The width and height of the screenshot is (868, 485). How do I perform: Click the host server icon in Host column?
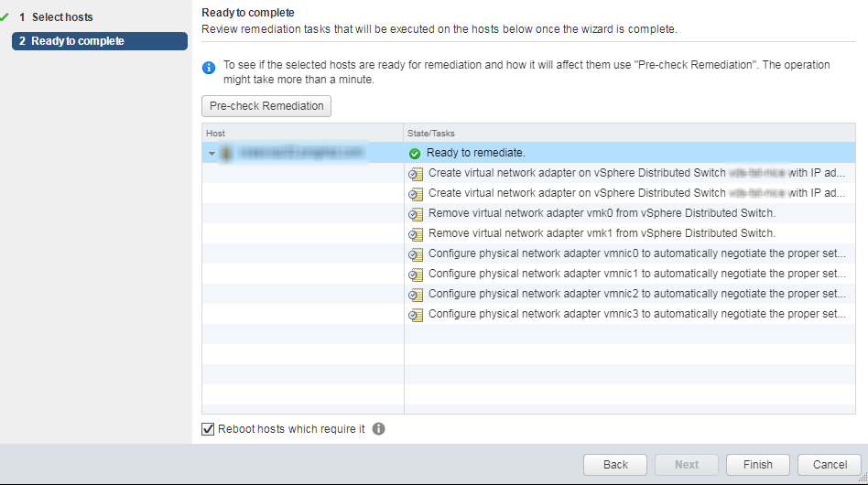coord(226,153)
